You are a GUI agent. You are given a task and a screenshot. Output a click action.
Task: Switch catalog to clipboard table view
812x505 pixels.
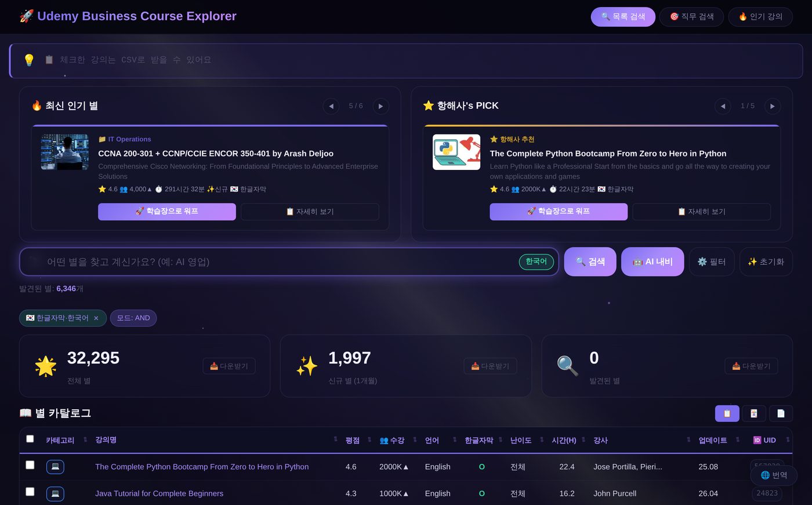pos(727,413)
